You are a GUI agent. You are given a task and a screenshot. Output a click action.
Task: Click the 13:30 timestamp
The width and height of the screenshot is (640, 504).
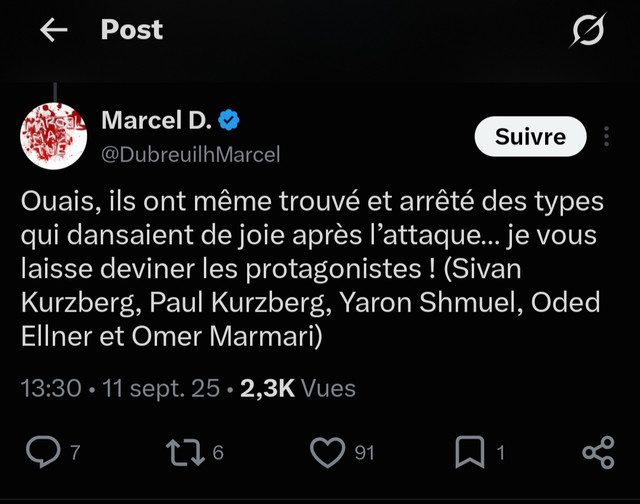[x=51, y=388]
